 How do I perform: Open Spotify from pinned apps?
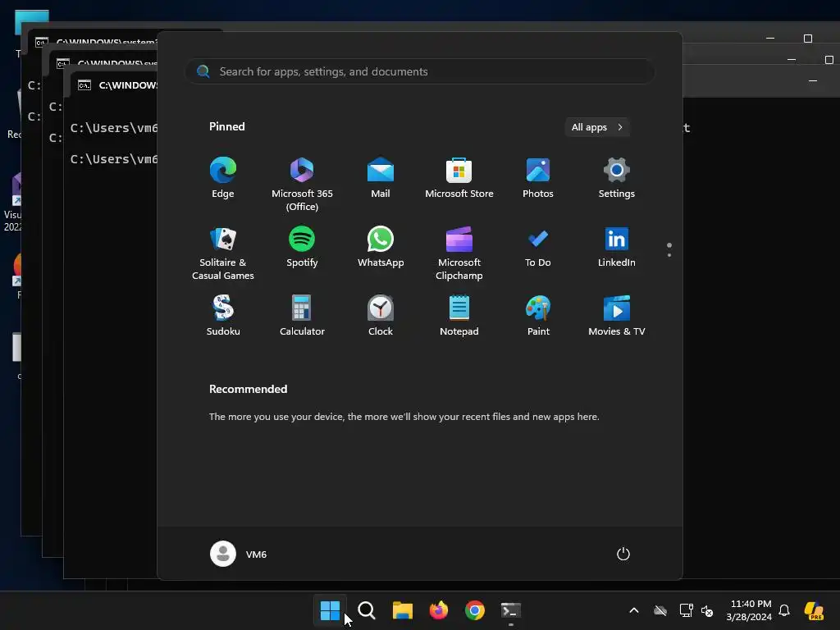click(302, 248)
